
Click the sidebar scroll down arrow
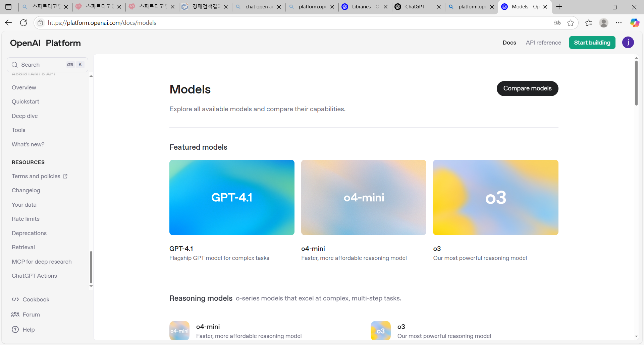(91, 286)
